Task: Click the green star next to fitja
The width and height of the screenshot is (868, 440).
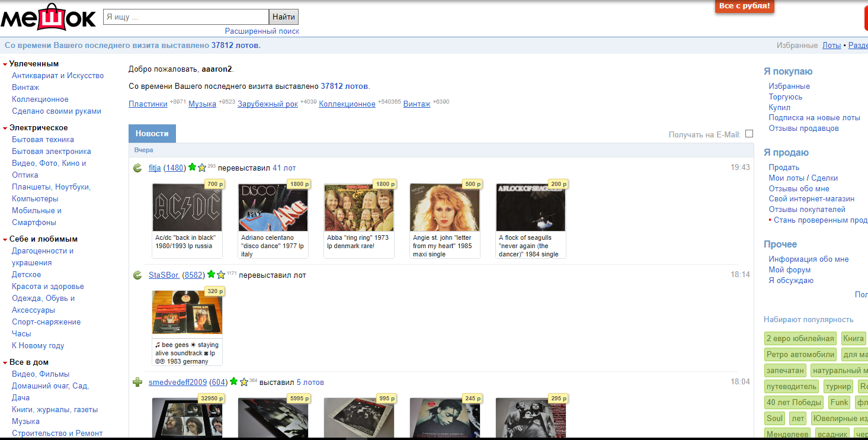Action: pos(192,168)
